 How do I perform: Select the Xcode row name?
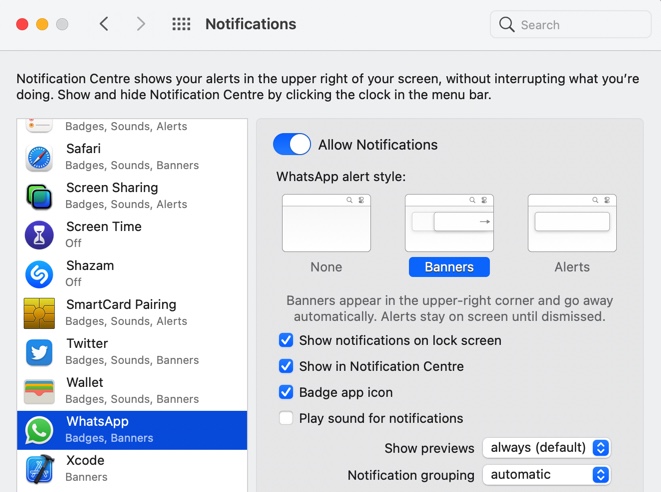coord(85,460)
